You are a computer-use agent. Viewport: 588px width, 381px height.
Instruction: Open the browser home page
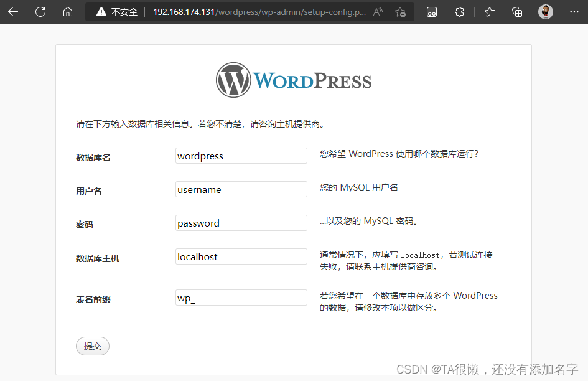67,11
